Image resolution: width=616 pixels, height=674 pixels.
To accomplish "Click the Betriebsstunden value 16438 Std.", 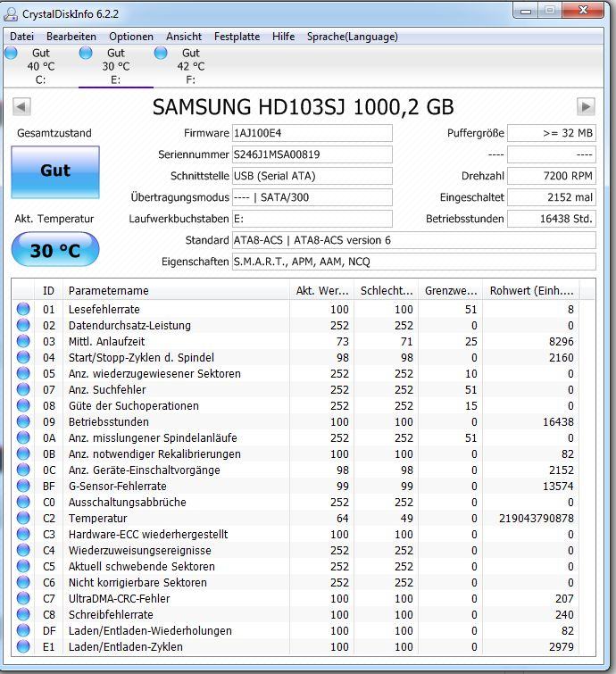I will click(x=552, y=219).
